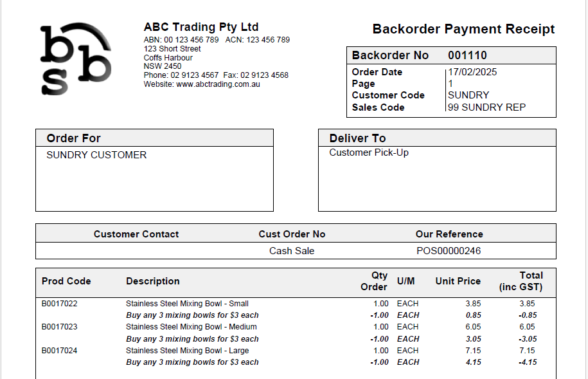Viewport: 588px width, 379px height.
Task: Click the Unit Price column header
Action: click(458, 281)
